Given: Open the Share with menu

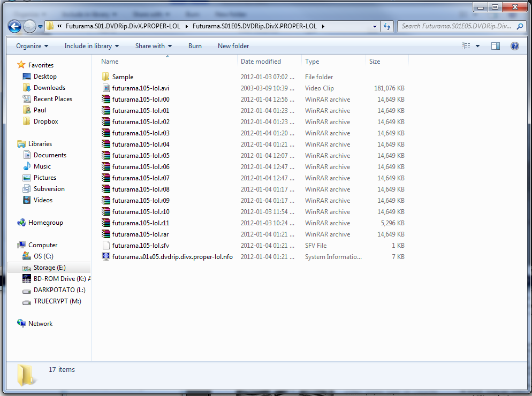Looking at the screenshot, I should (x=154, y=46).
